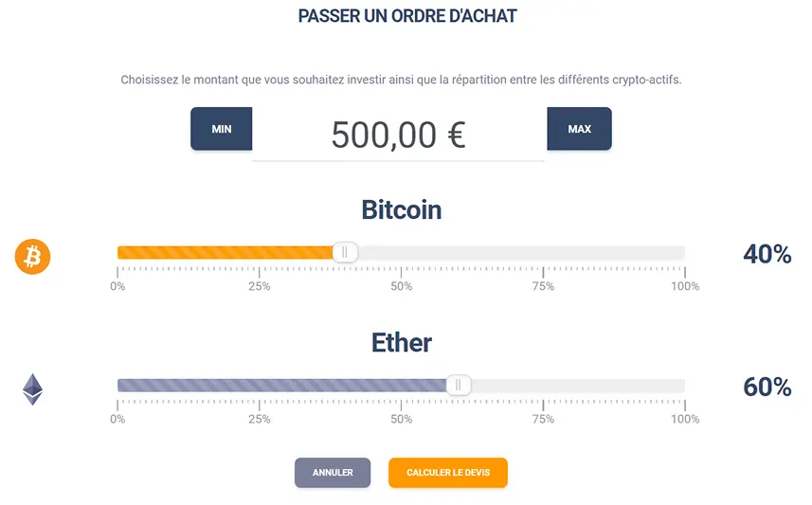
Task: Click the Passer un ordre d'achat title
Action: [407, 16]
